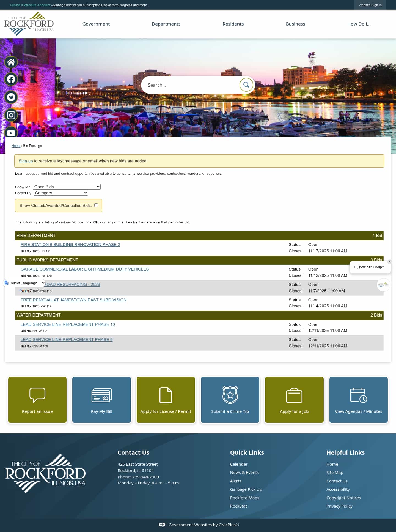The height and width of the screenshot is (532, 396).
Task: Open the Business menu
Action: 296,24
